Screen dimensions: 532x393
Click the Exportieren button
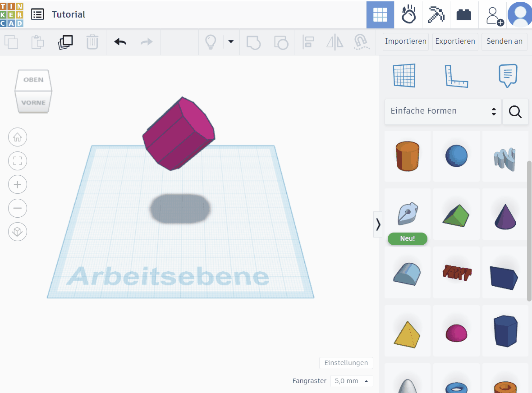(455, 41)
